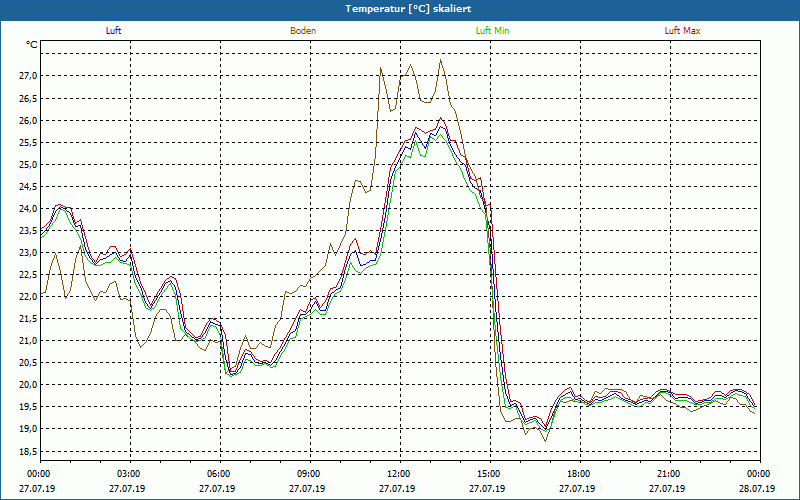Click the 21,0 axis value
The image size is (800, 500).
coord(28,340)
